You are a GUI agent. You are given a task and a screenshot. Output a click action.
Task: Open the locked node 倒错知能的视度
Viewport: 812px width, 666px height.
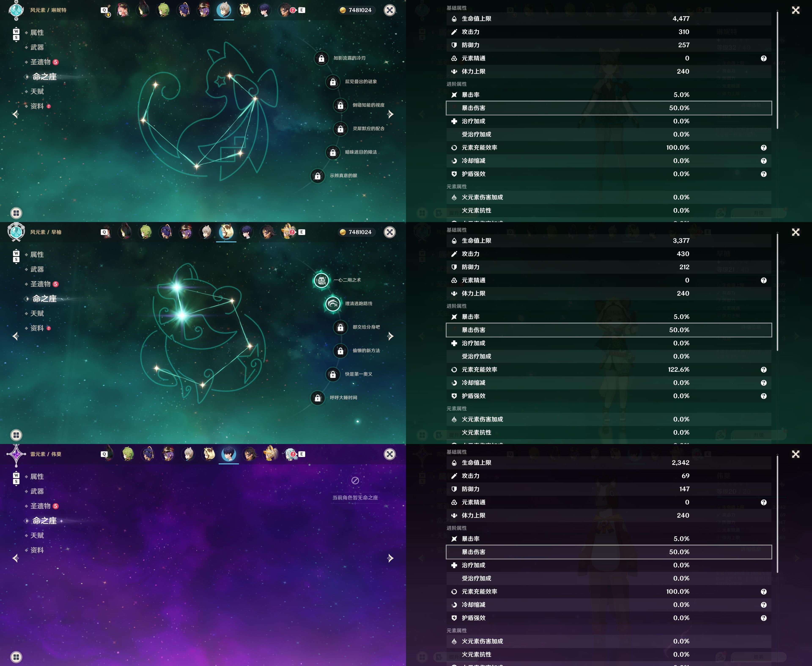340,105
